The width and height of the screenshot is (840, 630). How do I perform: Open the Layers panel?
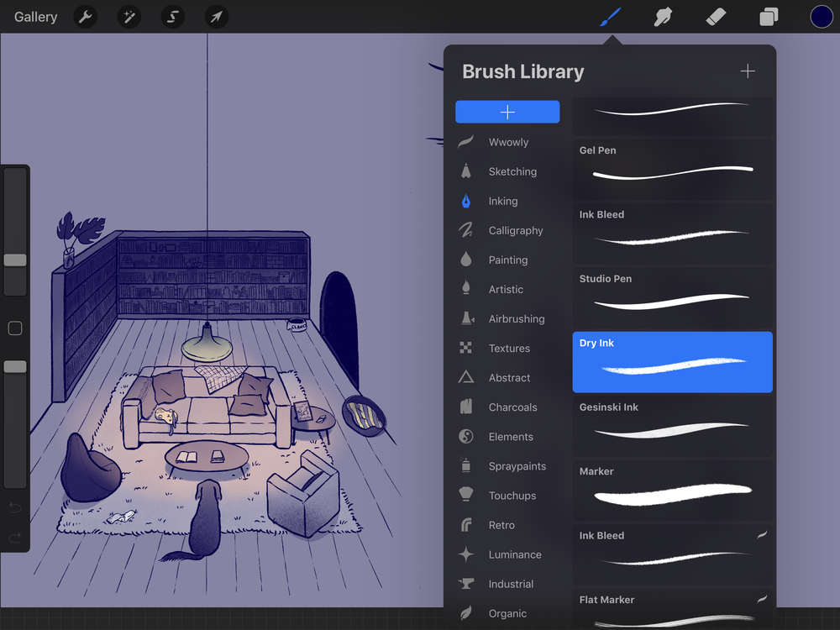click(x=769, y=17)
